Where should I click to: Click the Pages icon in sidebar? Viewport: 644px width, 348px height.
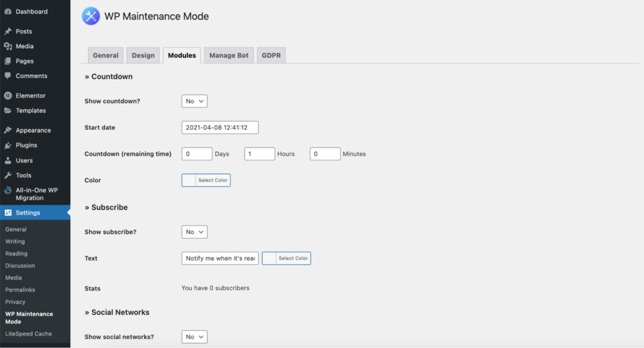tap(8, 61)
